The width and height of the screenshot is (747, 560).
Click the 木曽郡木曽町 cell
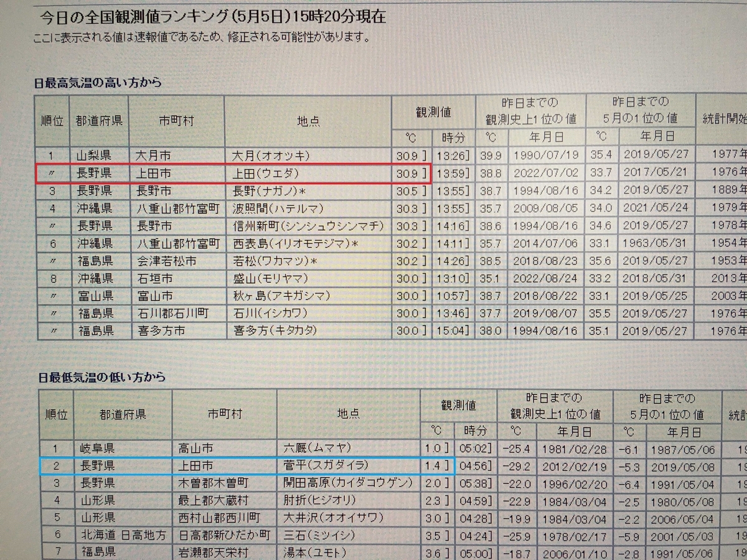pos(214,482)
